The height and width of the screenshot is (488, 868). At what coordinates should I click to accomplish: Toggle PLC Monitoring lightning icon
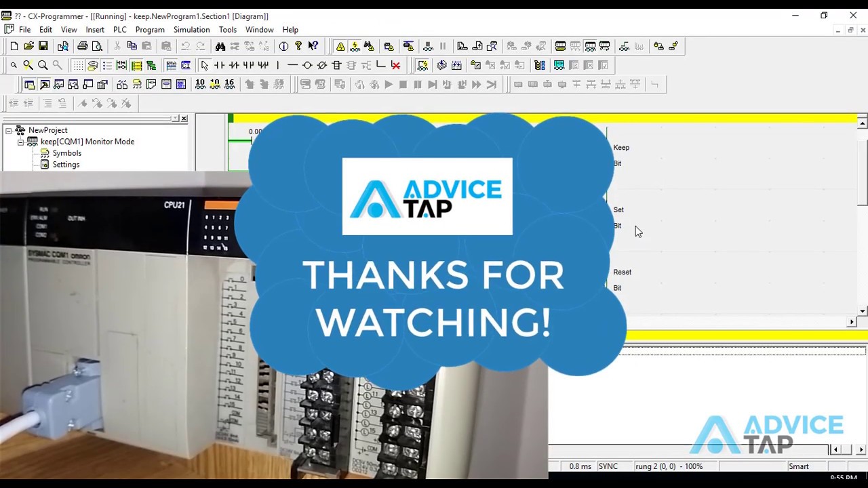click(355, 46)
